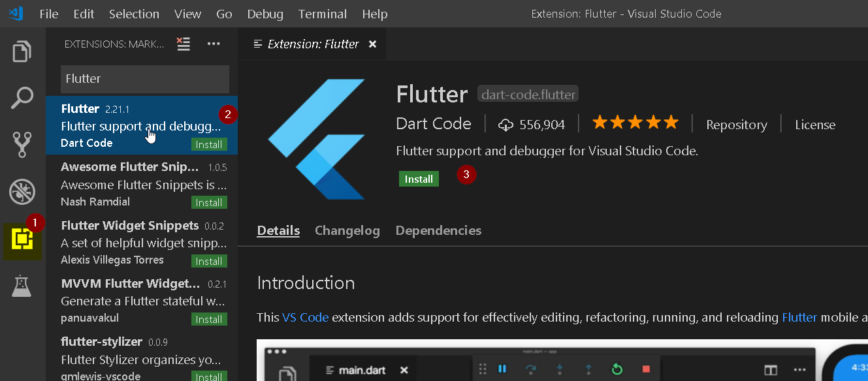The image size is (868, 381).
Task: Open the License link
Action: tap(815, 125)
